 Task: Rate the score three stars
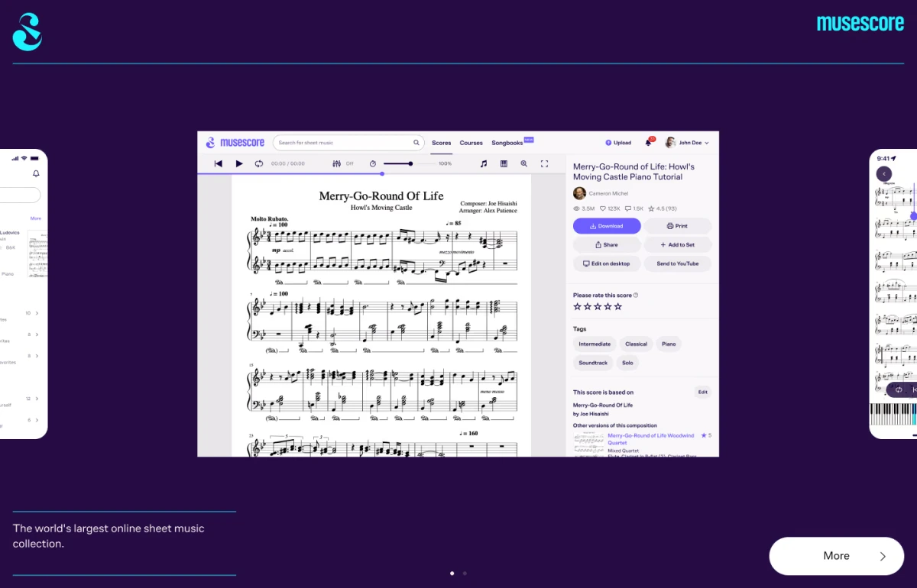(598, 306)
